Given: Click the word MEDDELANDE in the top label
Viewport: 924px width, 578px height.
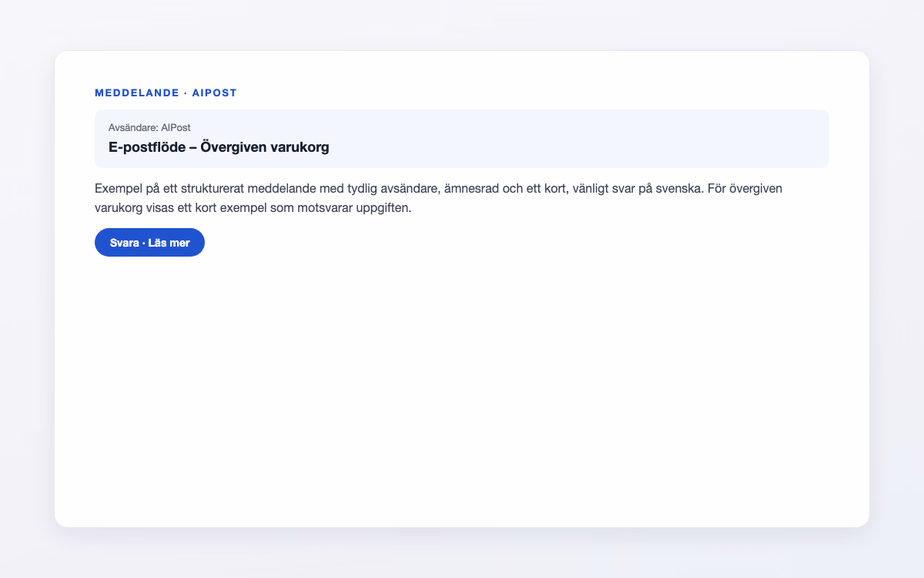Looking at the screenshot, I should (x=136, y=92).
